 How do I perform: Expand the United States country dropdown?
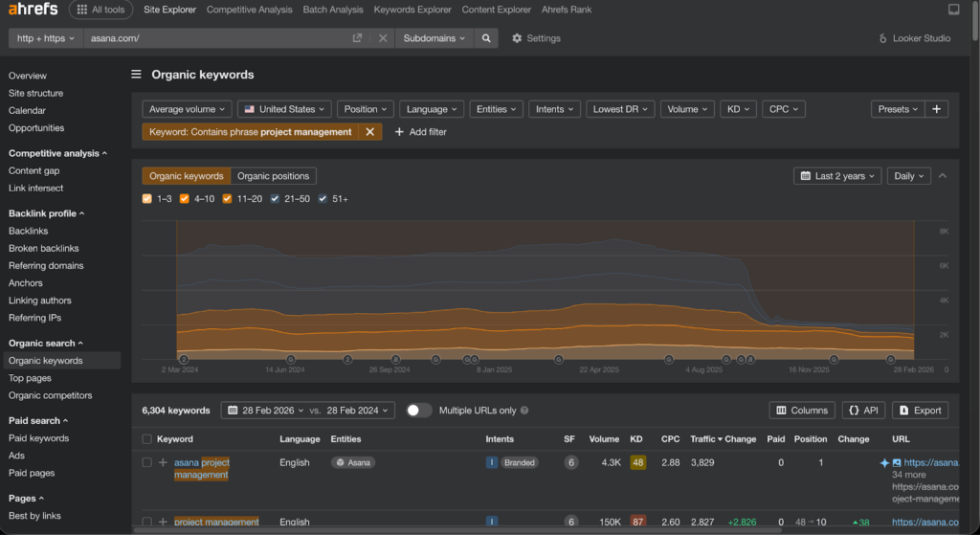click(283, 109)
